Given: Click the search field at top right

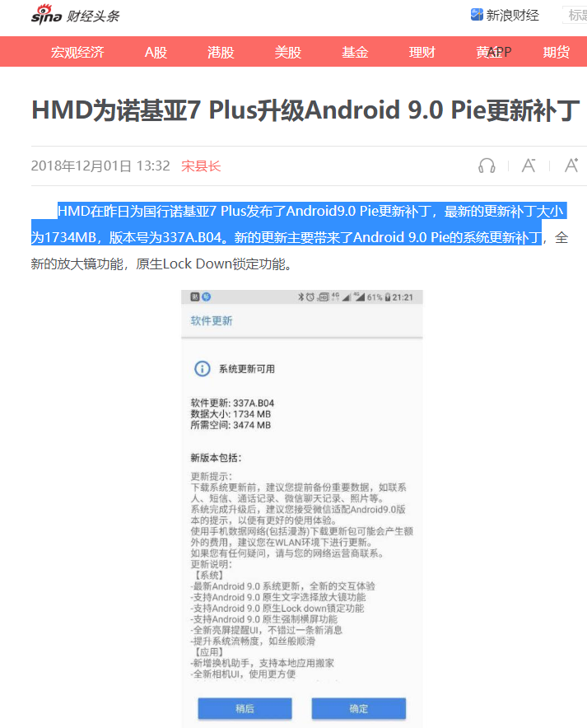Looking at the screenshot, I should 575,15.
